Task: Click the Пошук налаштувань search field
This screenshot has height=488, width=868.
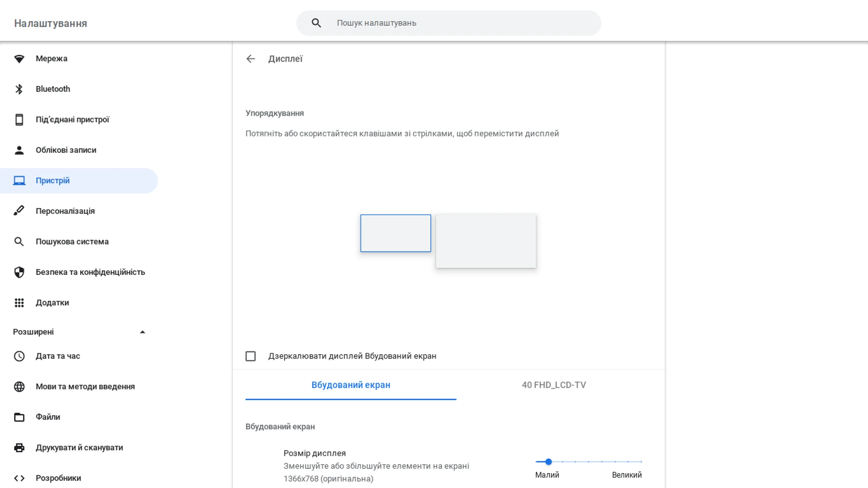Action: (448, 23)
